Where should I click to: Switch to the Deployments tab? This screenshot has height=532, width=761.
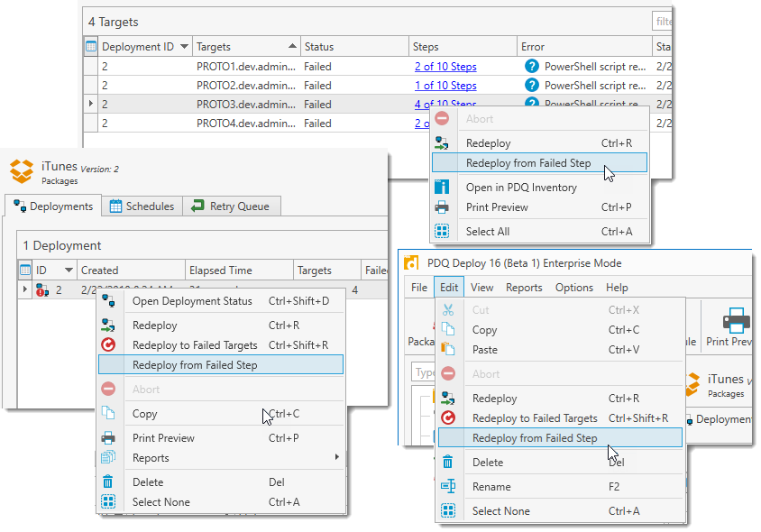coord(53,206)
